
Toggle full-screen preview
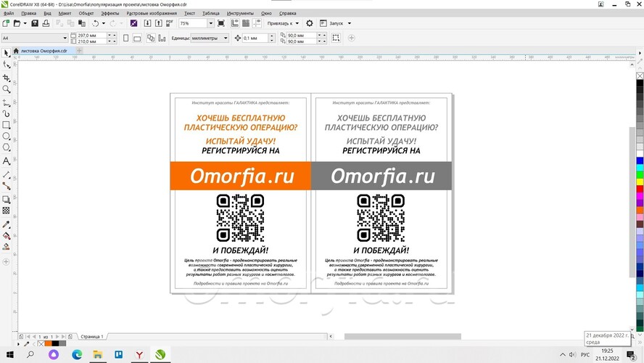[221, 23]
